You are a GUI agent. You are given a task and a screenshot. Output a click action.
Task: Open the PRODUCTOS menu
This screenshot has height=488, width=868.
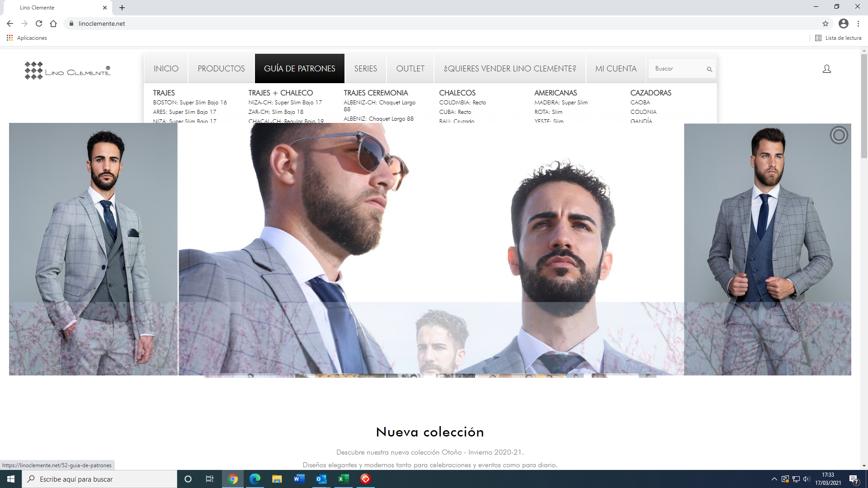[221, 69]
